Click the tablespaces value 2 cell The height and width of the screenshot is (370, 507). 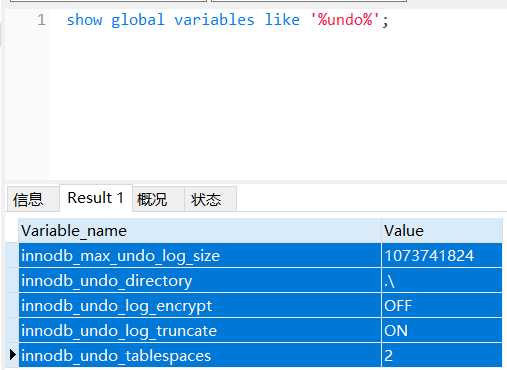[x=442, y=355]
